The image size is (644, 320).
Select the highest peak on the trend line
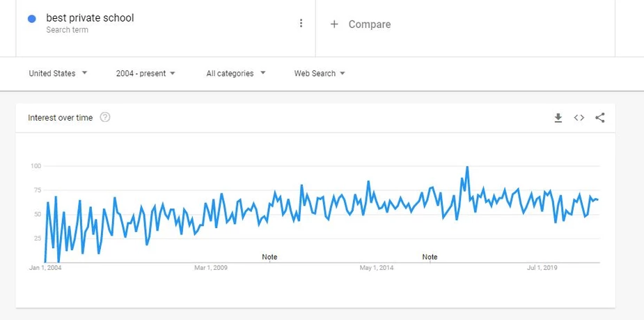(x=467, y=167)
